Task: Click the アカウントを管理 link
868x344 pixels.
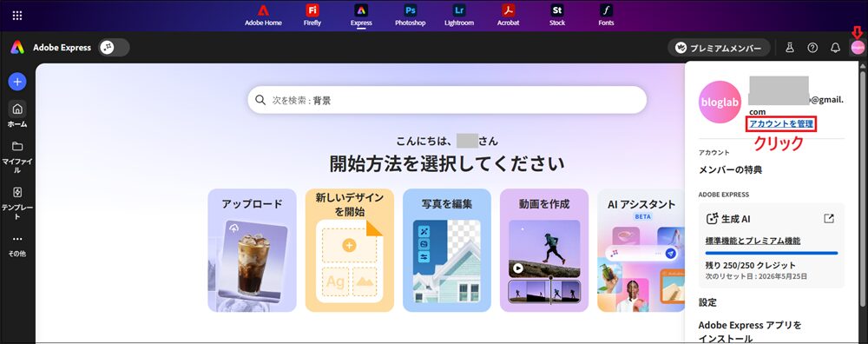Action: coord(781,123)
